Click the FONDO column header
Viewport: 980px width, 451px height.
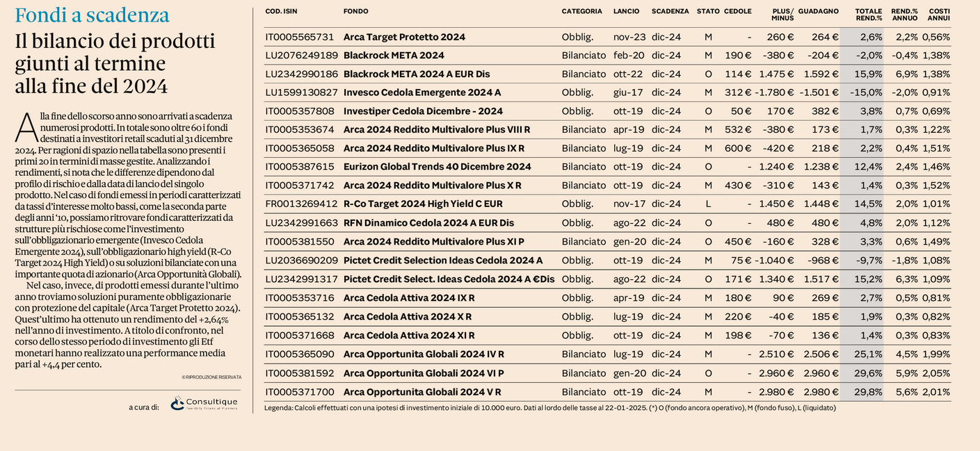point(356,11)
